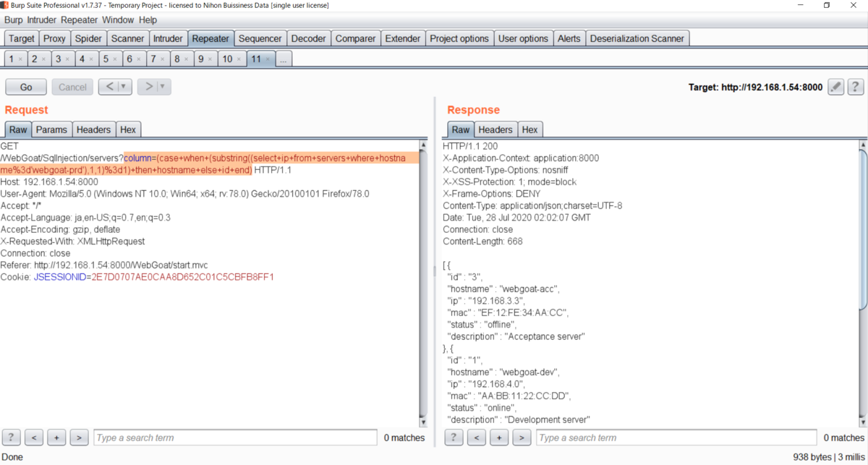Click the response search term field
Image resolution: width=868 pixels, height=465 pixels.
678,438
